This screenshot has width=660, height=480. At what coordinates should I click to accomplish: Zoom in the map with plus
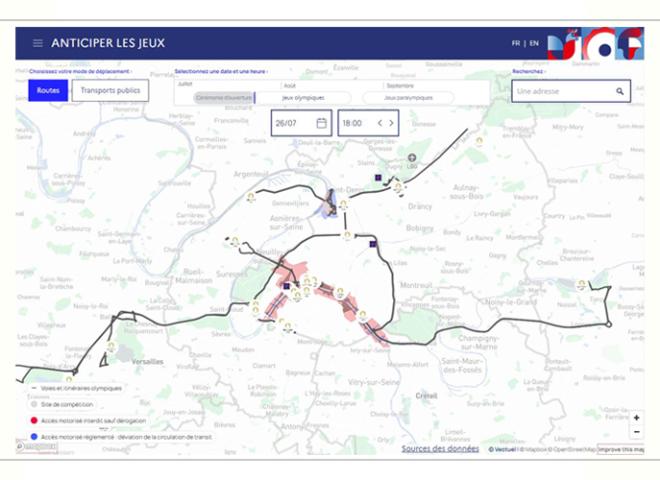tap(636, 418)
